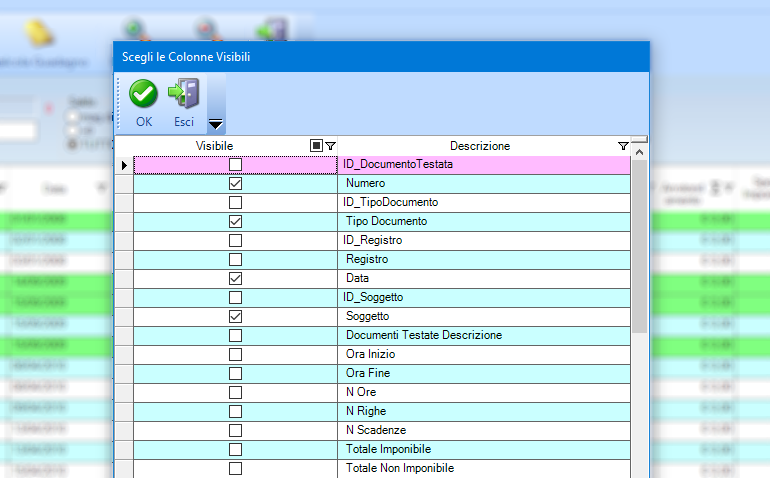Uncheck the Tipo Documento checkbox
This screenshot has height=478, width=770.
[236, 221]
